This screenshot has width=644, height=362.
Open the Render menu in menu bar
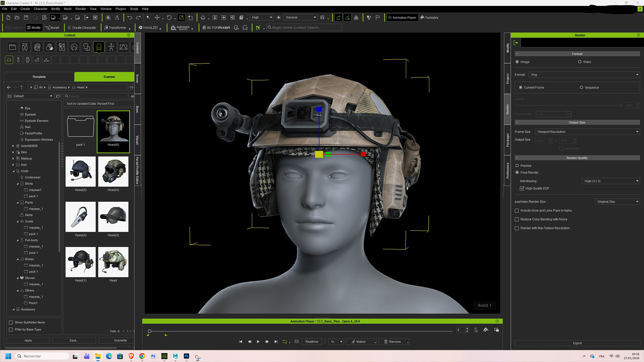point(80,9)
